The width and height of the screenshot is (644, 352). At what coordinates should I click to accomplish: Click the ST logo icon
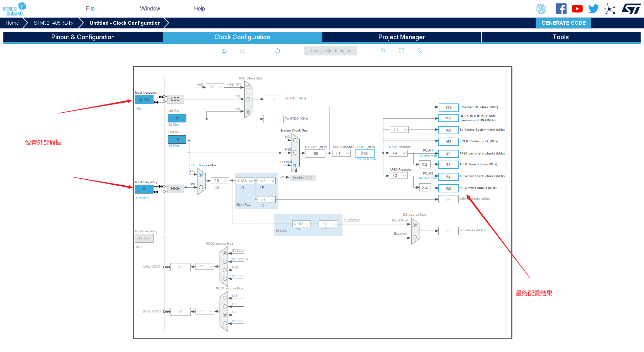pos(631,9)
